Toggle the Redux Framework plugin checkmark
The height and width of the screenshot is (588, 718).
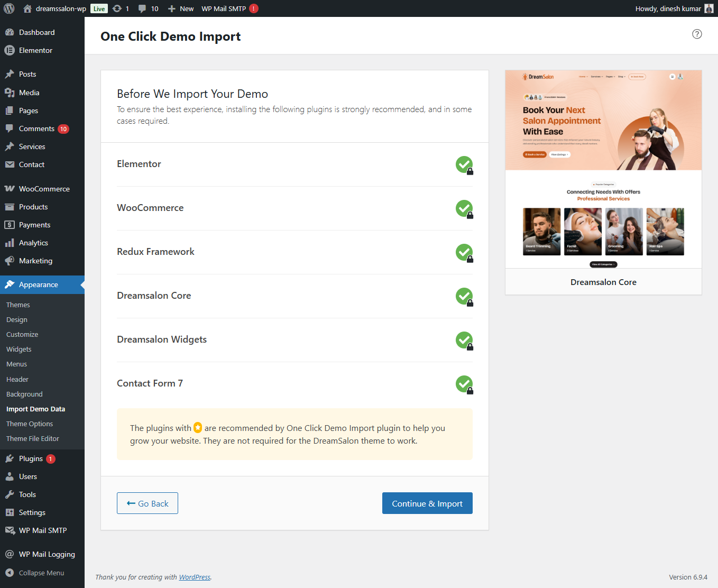pos(464,252)
